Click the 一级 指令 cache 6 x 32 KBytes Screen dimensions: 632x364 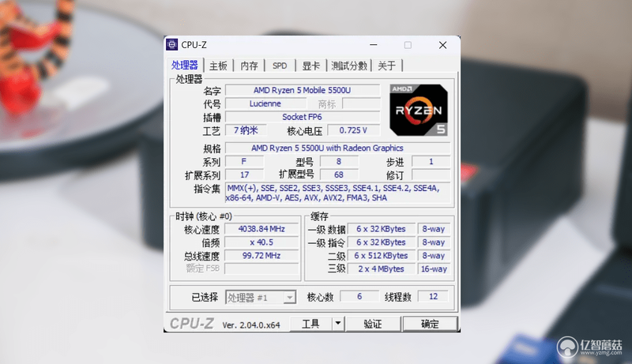382,242
